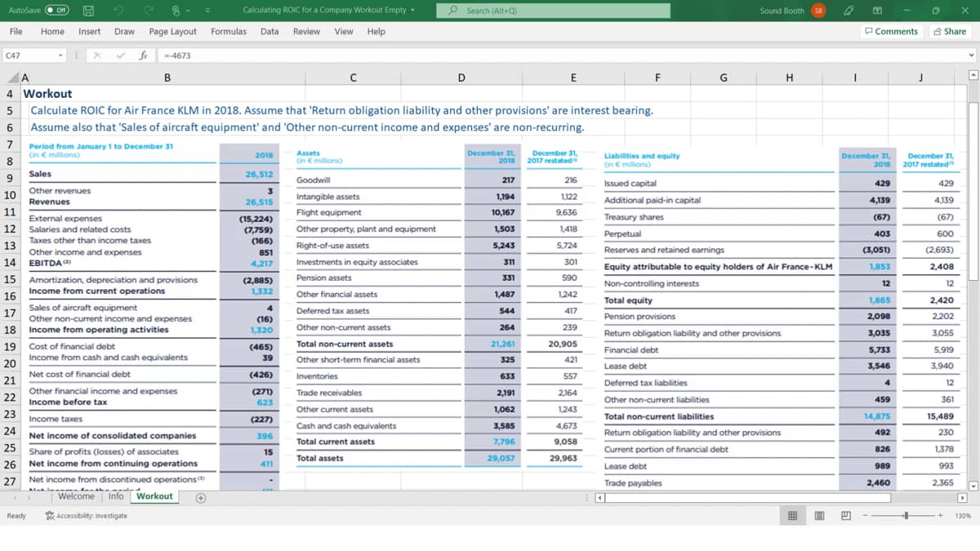Select row 20 header
The height and width of the screenshot is (551, 980).
pyautogui.click(x=11, y=364)
